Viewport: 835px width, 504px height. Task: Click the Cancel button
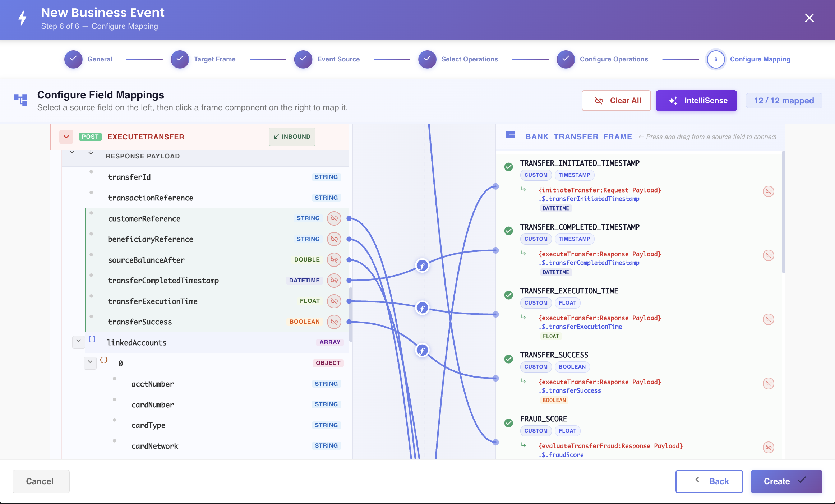[41, 481]
